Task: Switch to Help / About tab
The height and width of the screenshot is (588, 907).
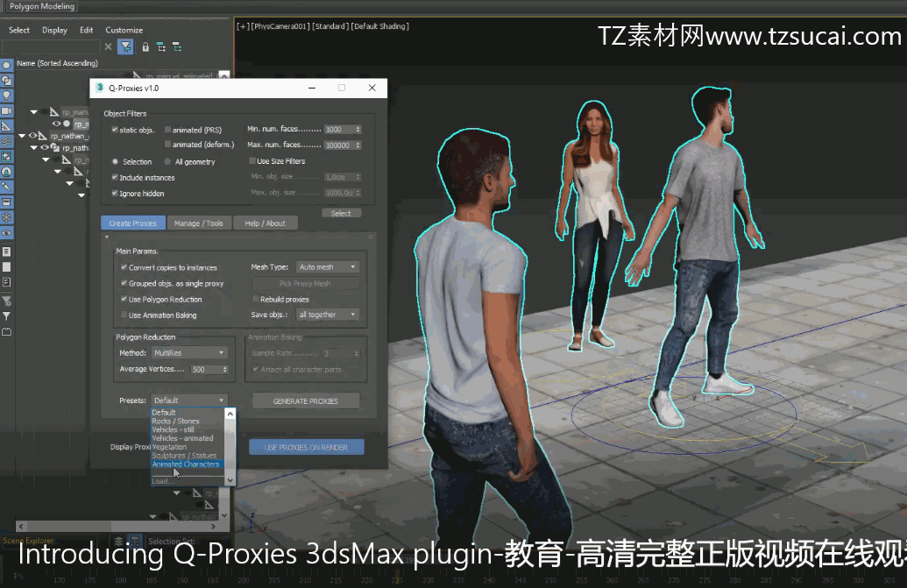Action: tap(265, 223)
